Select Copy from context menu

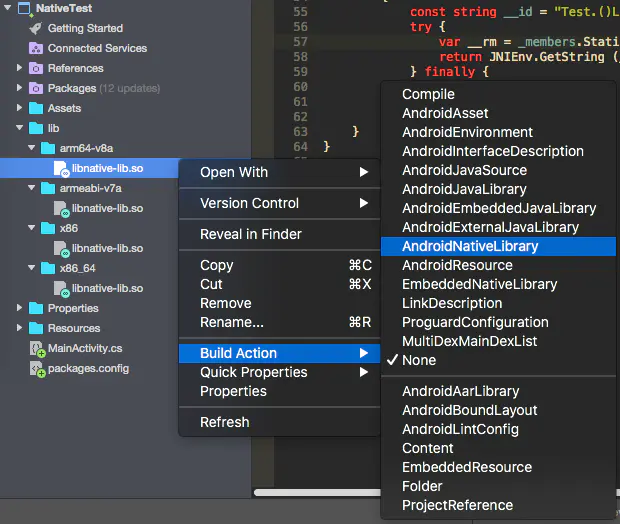279,265
